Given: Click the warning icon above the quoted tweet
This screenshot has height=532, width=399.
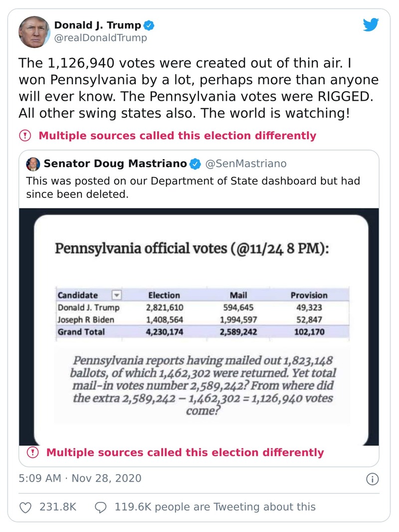Looking at the screenshot, I should coord(25,135).
